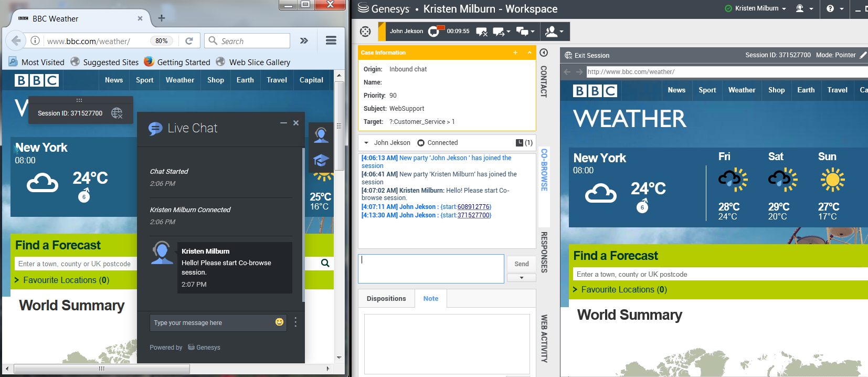Stop co-browse via globe icon beside Session ID
The width and height of the screenshot is (868, 377).
[x=117, y=113]
